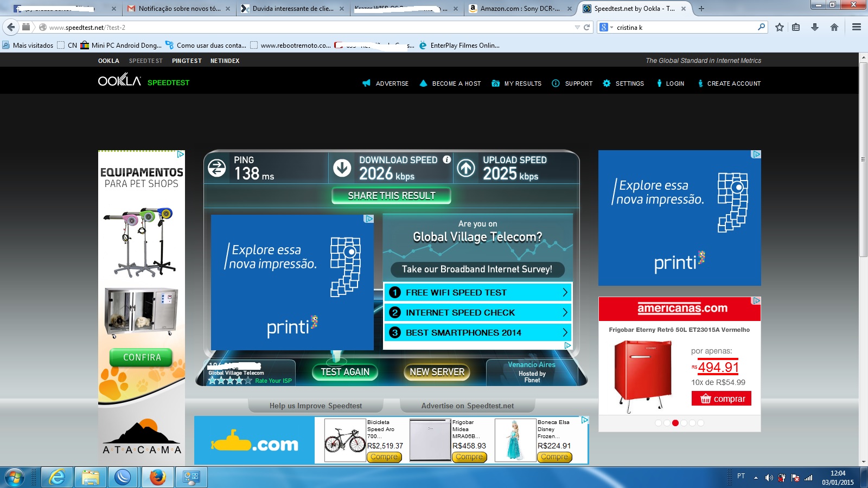Switch to the Amazon.com Sony DCR tab
868x488 pixels.
point(520,9)
